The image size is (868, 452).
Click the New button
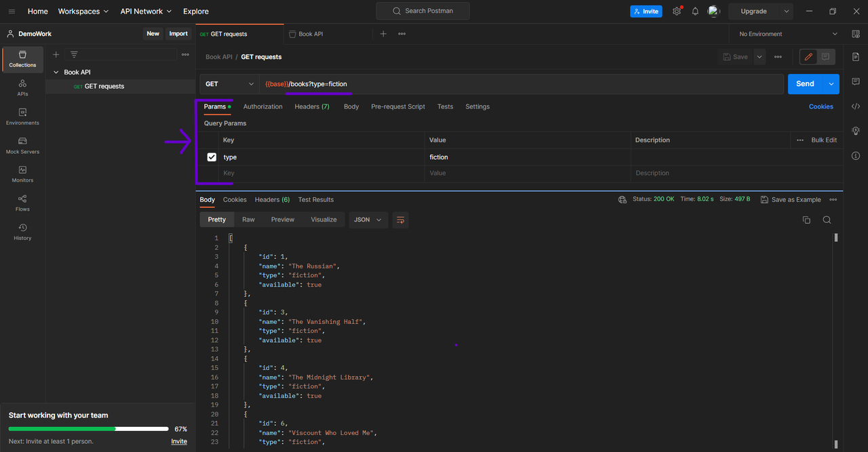click(x=153, y=34)
